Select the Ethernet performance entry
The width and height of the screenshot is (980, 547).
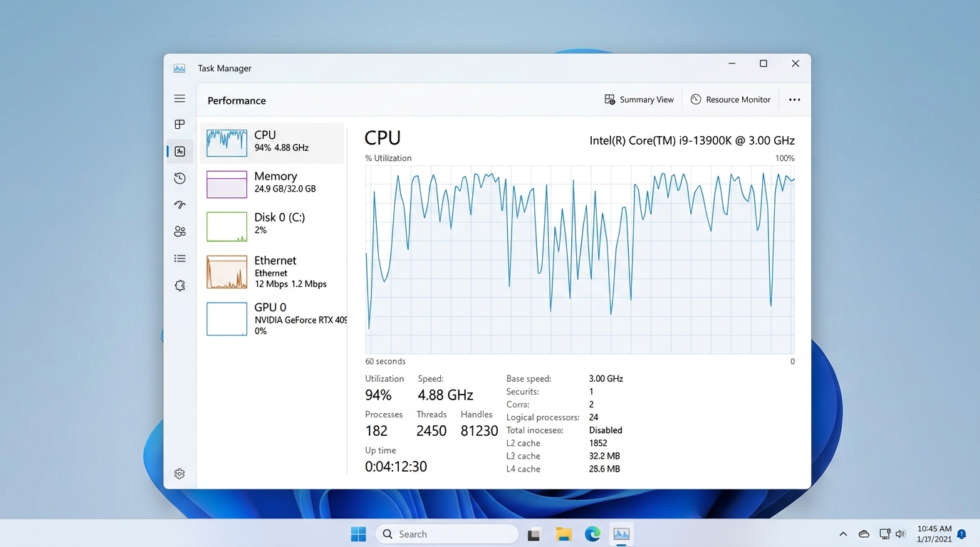(272, 271)
